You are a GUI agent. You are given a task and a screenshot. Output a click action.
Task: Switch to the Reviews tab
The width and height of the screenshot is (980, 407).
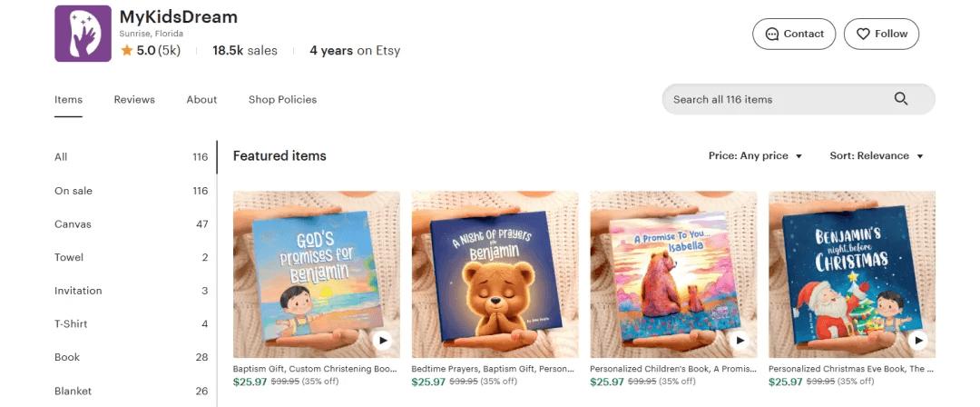134,100
